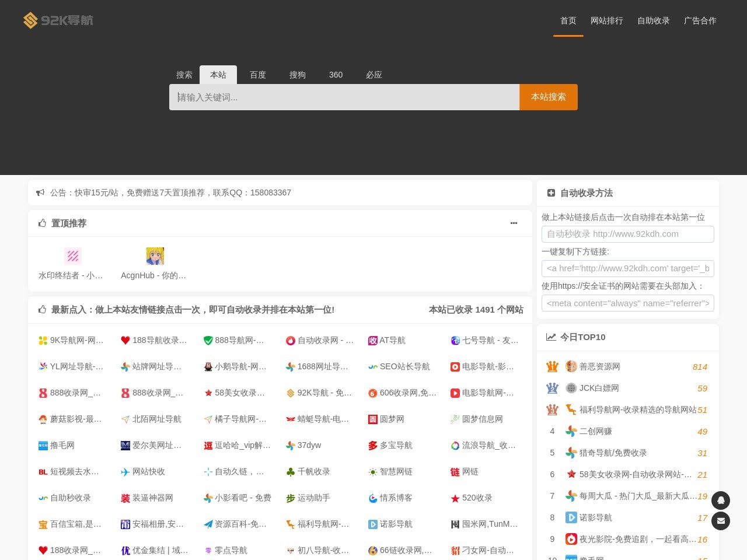Click the 自动秒收录 URL input field
This screenshot has width=747, height=560.
[x=628, y=234]
